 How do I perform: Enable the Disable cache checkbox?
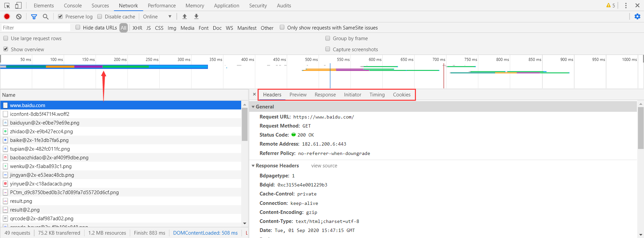[100, 16]
